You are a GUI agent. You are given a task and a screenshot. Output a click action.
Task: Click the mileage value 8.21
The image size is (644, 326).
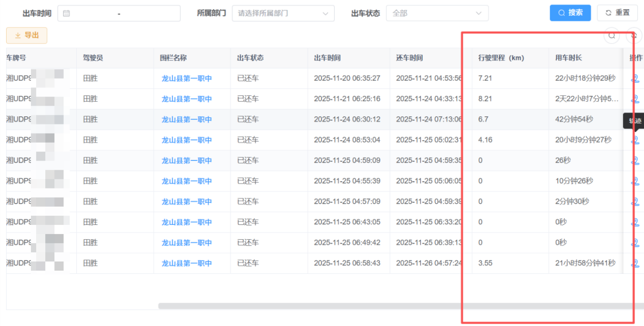click(485, 99)
